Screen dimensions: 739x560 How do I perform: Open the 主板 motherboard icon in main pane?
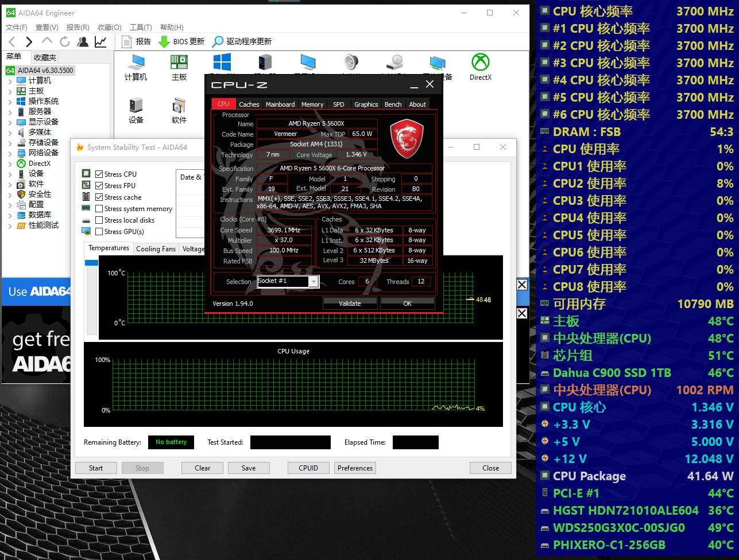click(179, 68)
